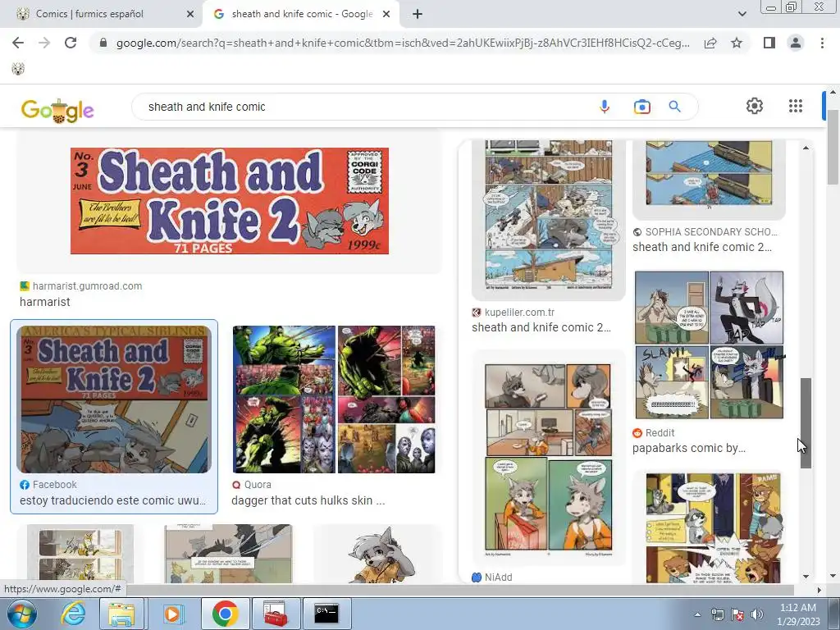
Task: Open Windows Media Player from the taskbar
Action: pyautogui.click(x=172, y=614)
